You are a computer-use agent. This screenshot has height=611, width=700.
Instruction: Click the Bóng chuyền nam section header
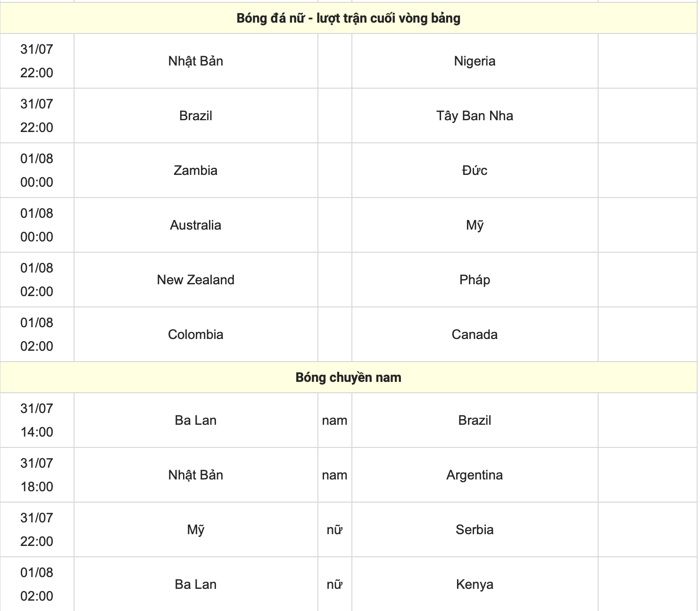[x=349, y=377]
